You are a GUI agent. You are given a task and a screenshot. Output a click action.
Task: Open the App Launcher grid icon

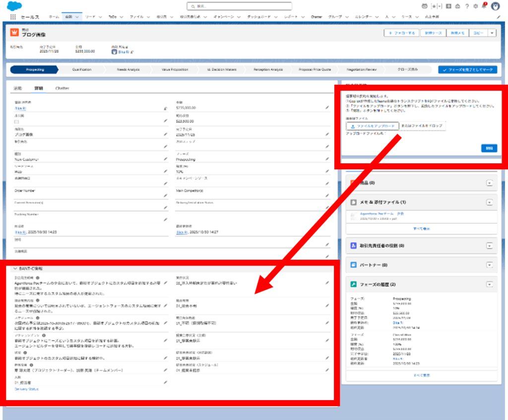tap(13, 17)
